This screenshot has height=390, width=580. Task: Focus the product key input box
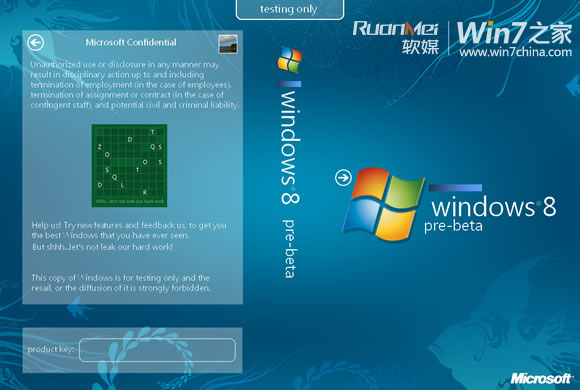(157, 350)
